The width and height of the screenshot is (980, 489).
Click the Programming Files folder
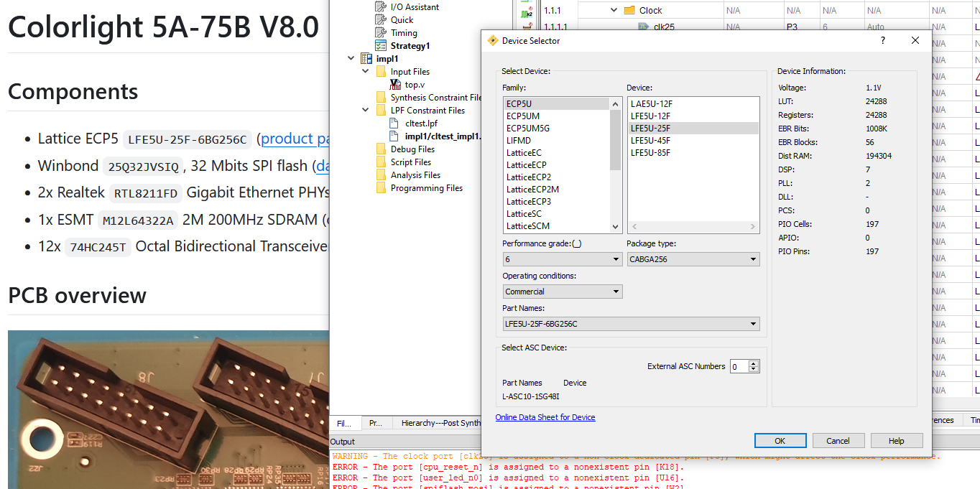[426, 188]
